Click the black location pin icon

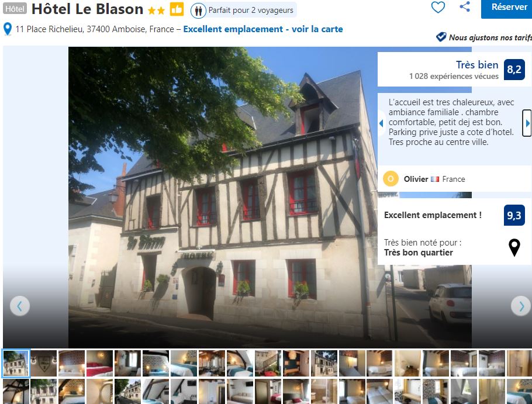tap(514, 248)
